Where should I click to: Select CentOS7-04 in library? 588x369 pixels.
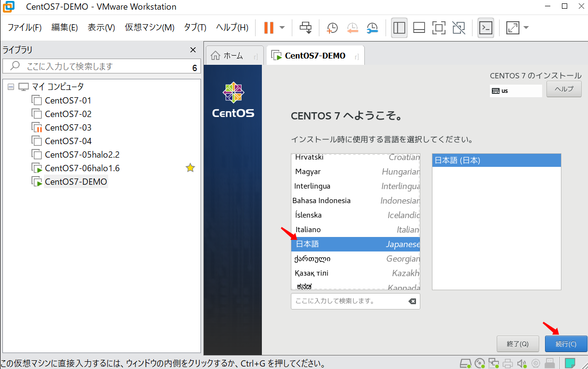pyautogui.click(x=68, y=141)
